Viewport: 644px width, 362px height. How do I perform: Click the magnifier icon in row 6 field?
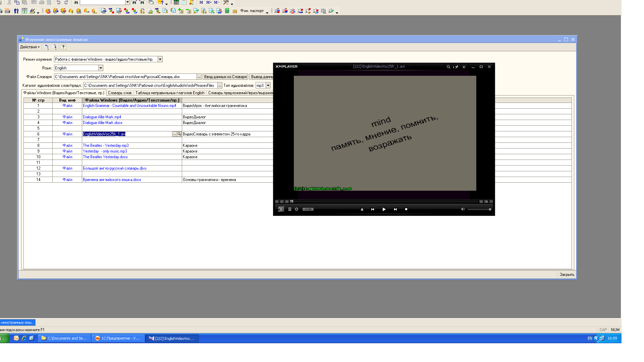point(179,134)
